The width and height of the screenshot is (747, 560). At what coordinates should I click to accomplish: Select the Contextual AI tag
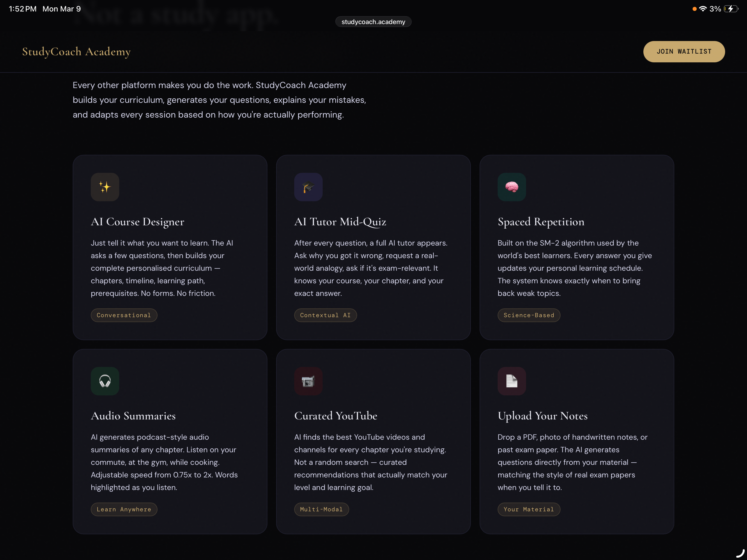[325, 315]
